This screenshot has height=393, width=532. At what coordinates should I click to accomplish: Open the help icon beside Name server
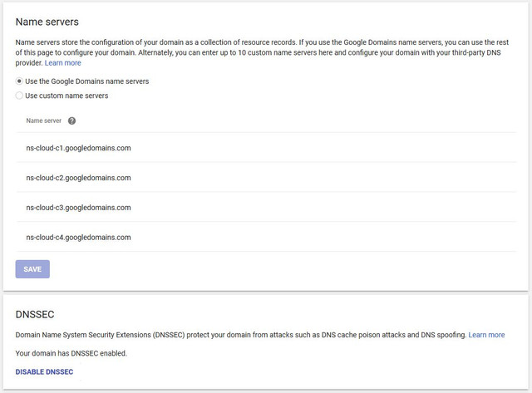click(71, 120)
